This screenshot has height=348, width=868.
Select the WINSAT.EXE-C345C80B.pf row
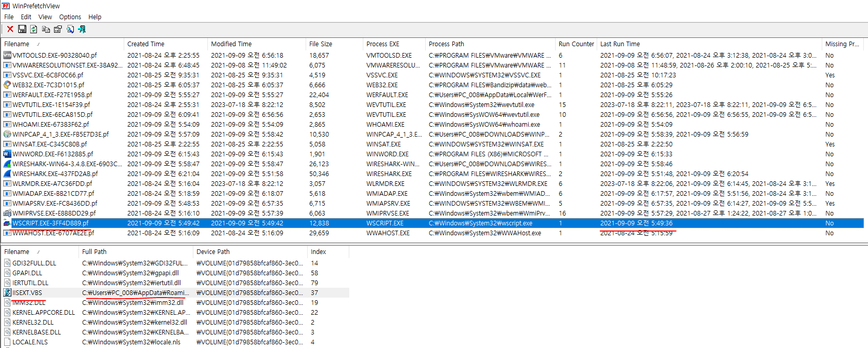click(432, 144)
